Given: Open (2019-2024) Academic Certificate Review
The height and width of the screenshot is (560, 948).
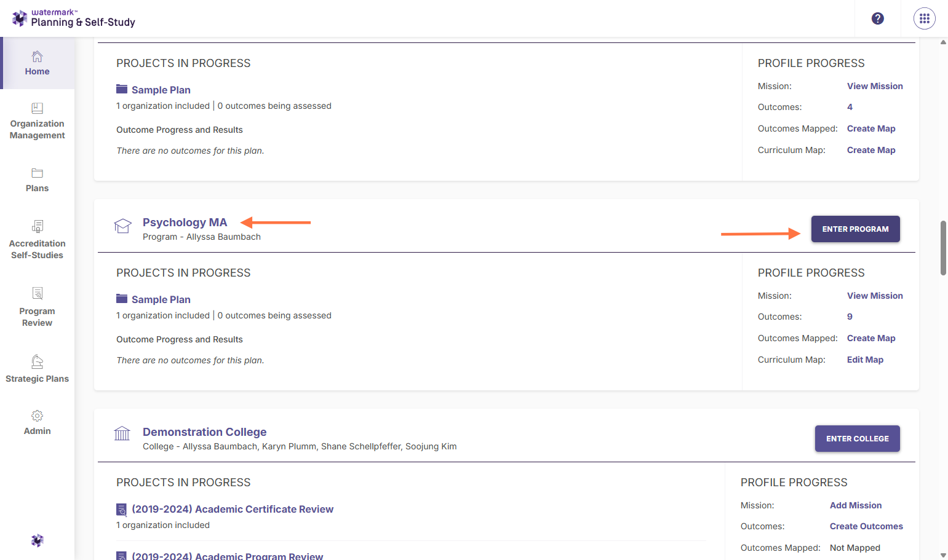Looking at the screenshot, I should (233, 509).
